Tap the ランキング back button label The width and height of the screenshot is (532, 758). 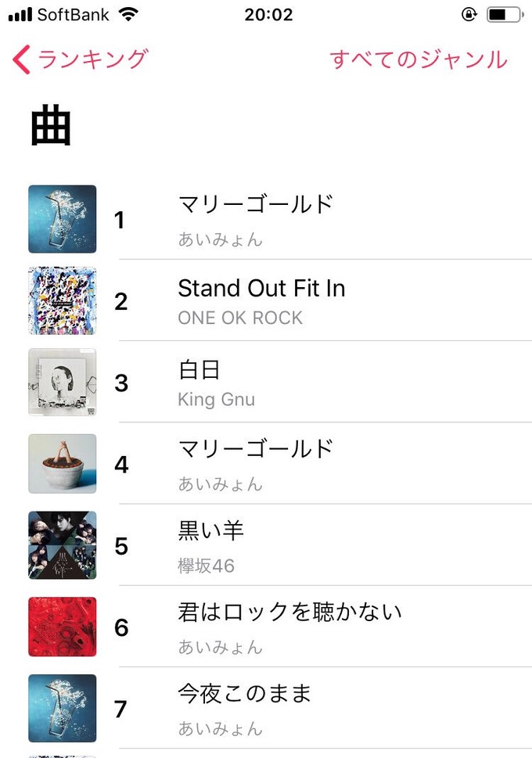point(93,59)
